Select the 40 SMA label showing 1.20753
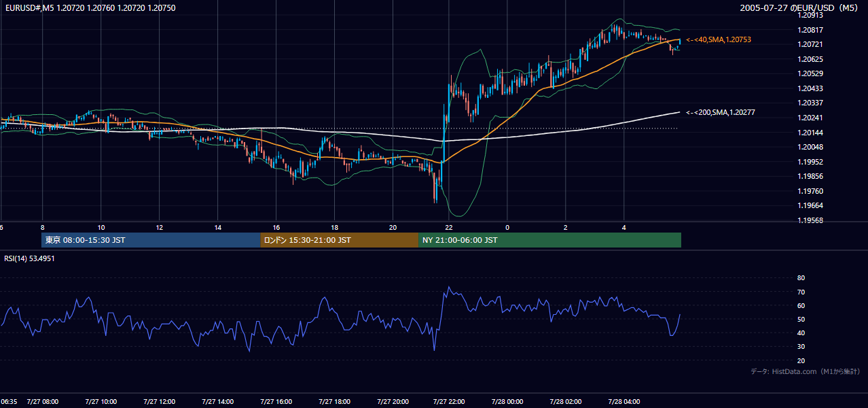The height and width of the screenshot is (408, 868). click(x=719, y=40)
